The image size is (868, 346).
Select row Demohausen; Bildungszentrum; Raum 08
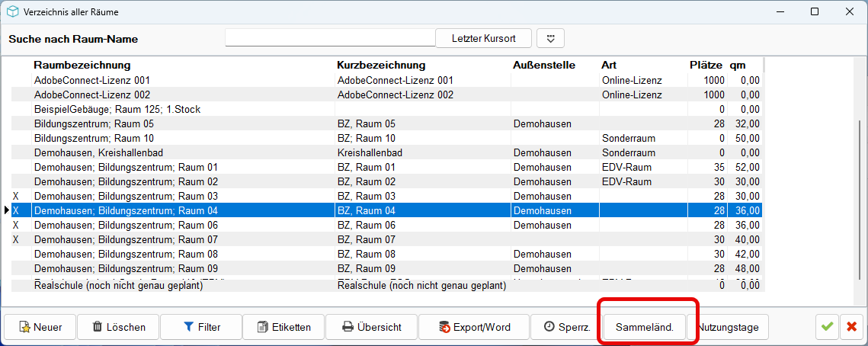click(387, 254)
